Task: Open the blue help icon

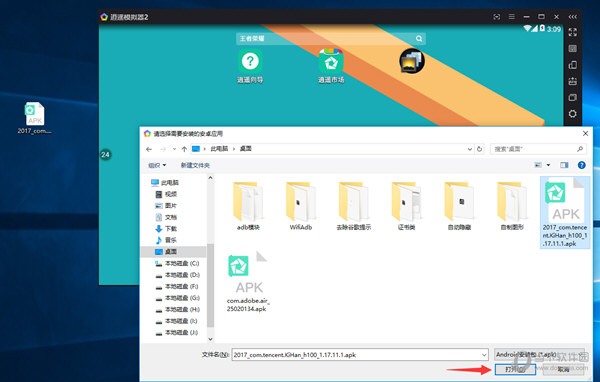Action: pos(581,165)
